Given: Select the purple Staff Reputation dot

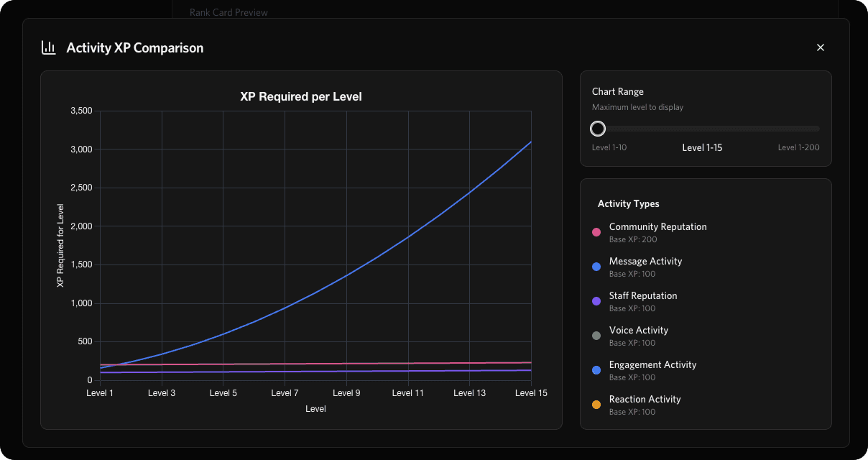Looking at the screenshot, I should 596,301.
